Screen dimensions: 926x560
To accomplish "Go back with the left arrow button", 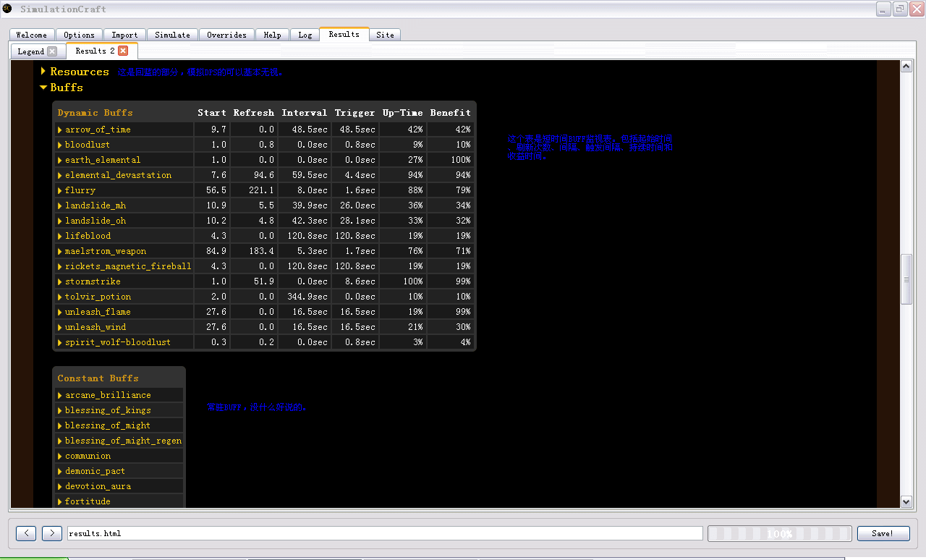I will [x=26, y=533].
